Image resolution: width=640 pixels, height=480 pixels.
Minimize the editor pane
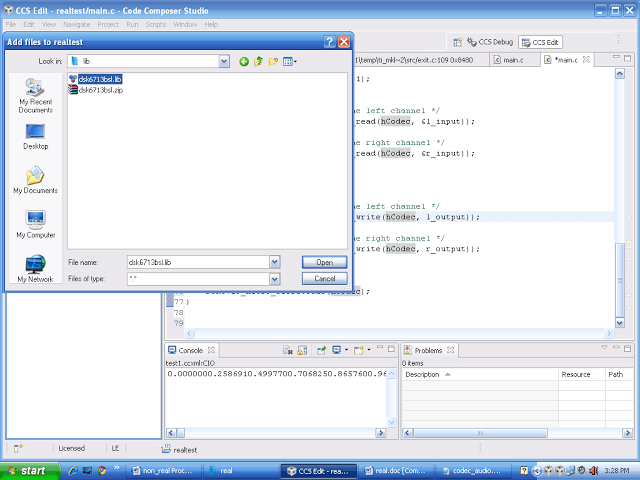coord(616,57)
